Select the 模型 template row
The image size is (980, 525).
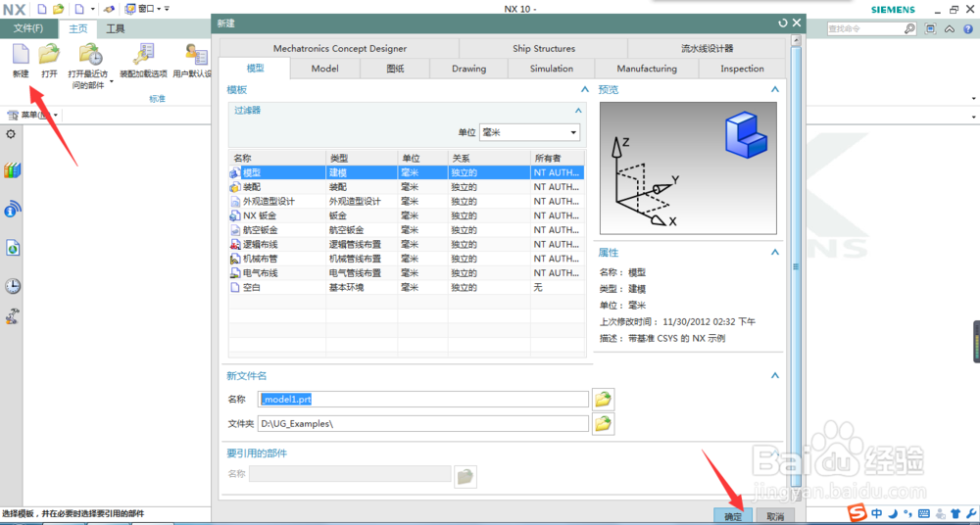(407, 171)
